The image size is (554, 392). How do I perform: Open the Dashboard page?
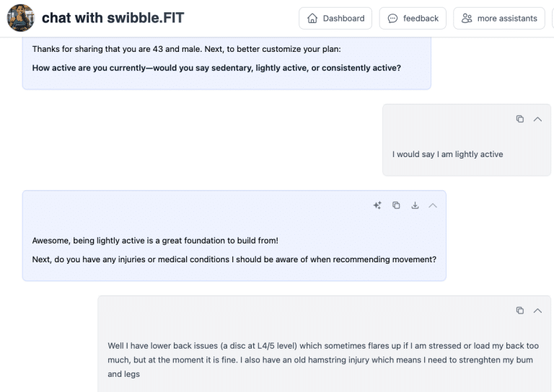(335, 18)
